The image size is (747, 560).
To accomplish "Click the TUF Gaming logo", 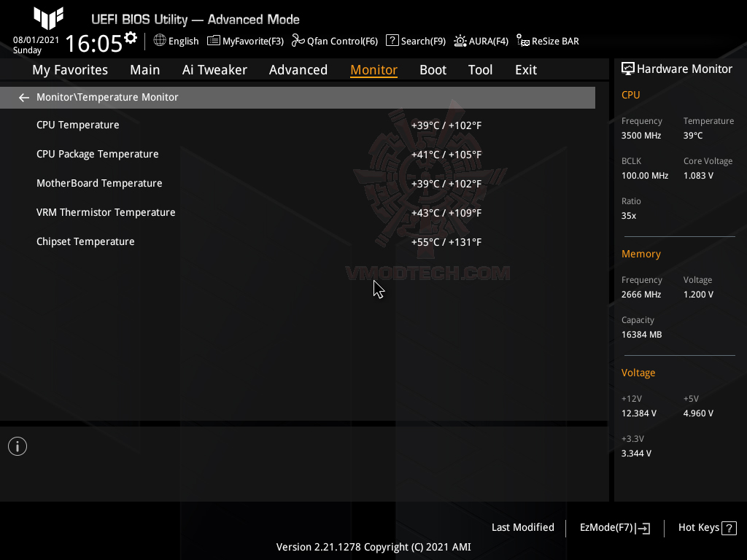I will tap(49, 17).
